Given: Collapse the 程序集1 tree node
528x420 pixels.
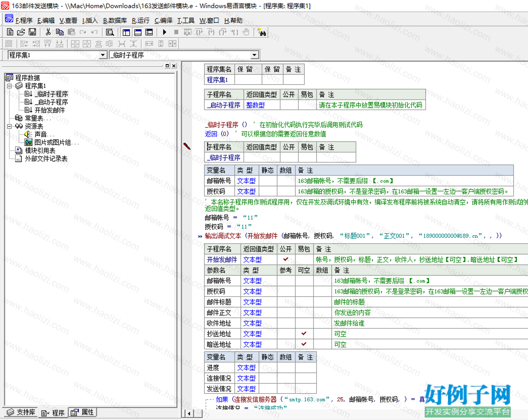Looking at the screenshot, I should (x=9, y=86).
